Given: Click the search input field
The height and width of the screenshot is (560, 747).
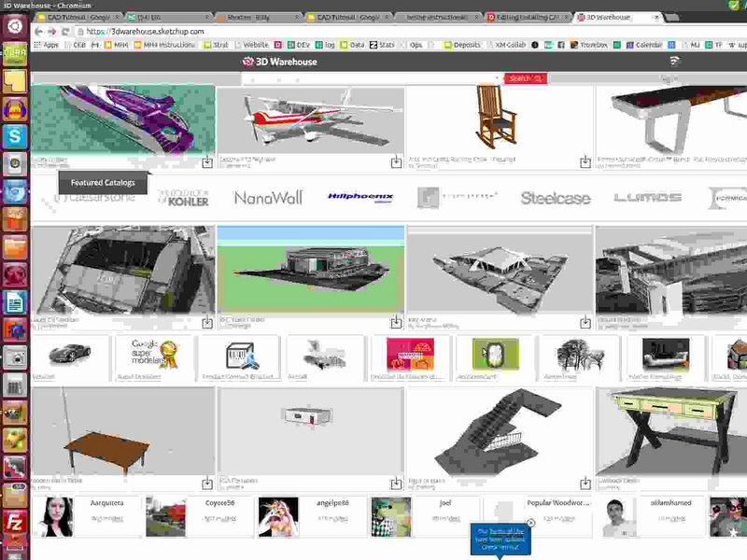Looking at the screenshot, I should point(373,79).
